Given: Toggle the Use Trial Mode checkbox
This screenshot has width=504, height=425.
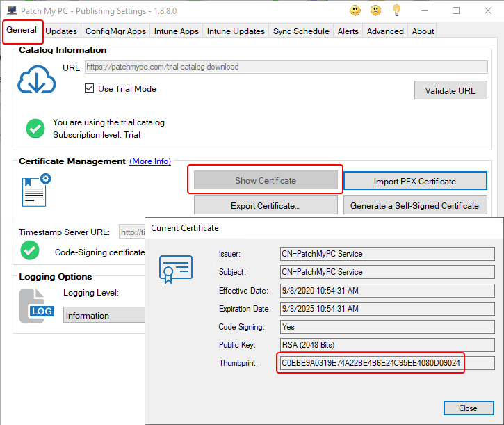Looking at the screenshot, I should click(x=90, y=88).
